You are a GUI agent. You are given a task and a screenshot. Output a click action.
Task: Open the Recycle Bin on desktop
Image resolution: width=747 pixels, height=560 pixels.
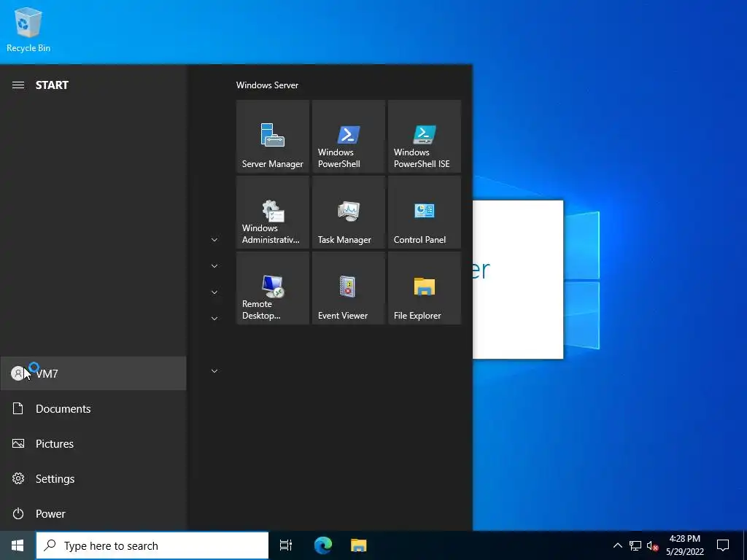coord(28,29)
